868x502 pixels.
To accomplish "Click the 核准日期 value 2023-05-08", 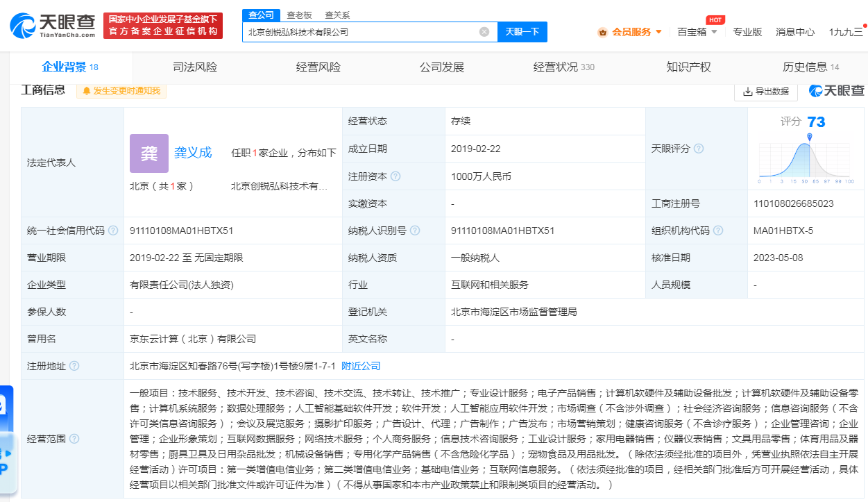I will click(x=779, y=258).
